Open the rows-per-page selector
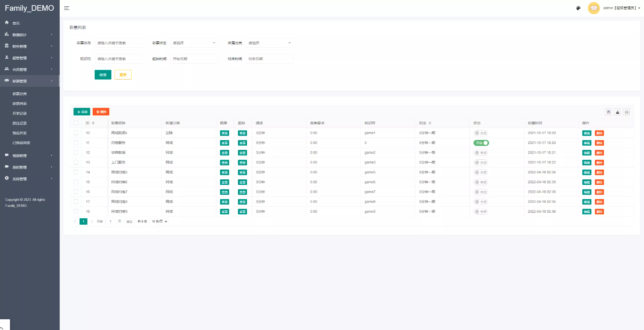This screenshot has height=330, width=644. click(x=159, y=221)
